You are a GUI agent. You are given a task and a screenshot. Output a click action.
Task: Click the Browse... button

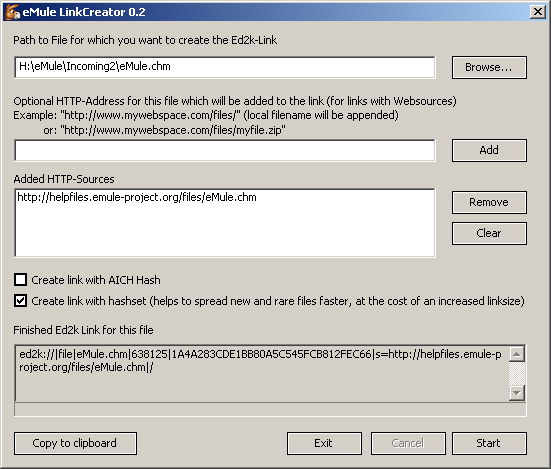pos(489,67)
